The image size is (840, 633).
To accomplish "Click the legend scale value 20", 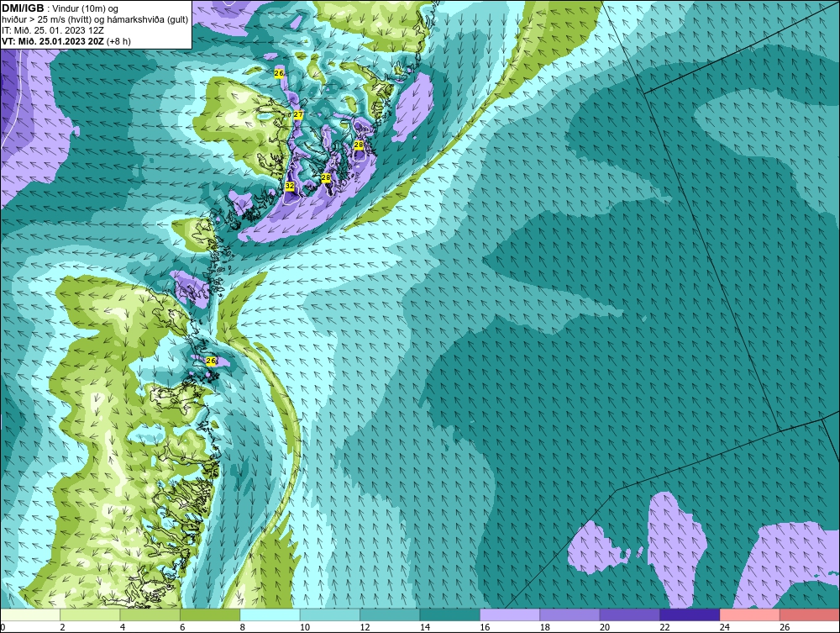I will click(x=605, y=627).
